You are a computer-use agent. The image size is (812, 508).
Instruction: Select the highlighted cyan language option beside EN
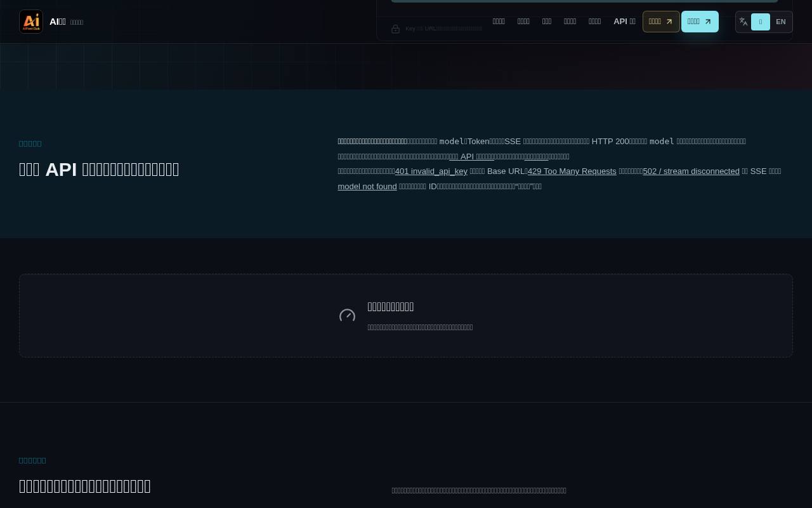[761, 22]
